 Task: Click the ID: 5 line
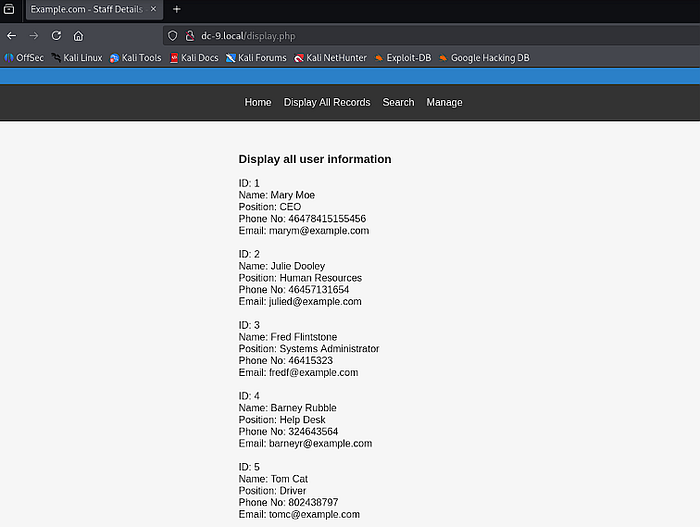click(249, 467)
